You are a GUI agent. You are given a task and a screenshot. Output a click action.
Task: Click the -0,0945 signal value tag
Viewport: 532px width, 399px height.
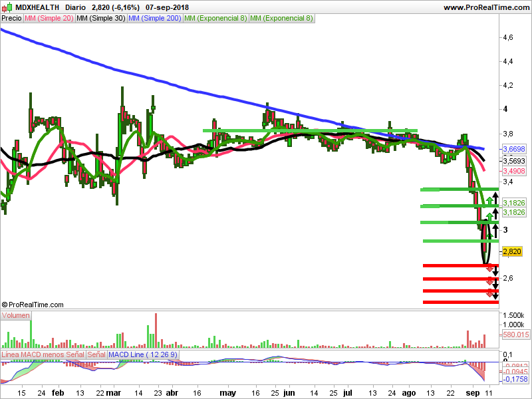(x=515, y=372)
